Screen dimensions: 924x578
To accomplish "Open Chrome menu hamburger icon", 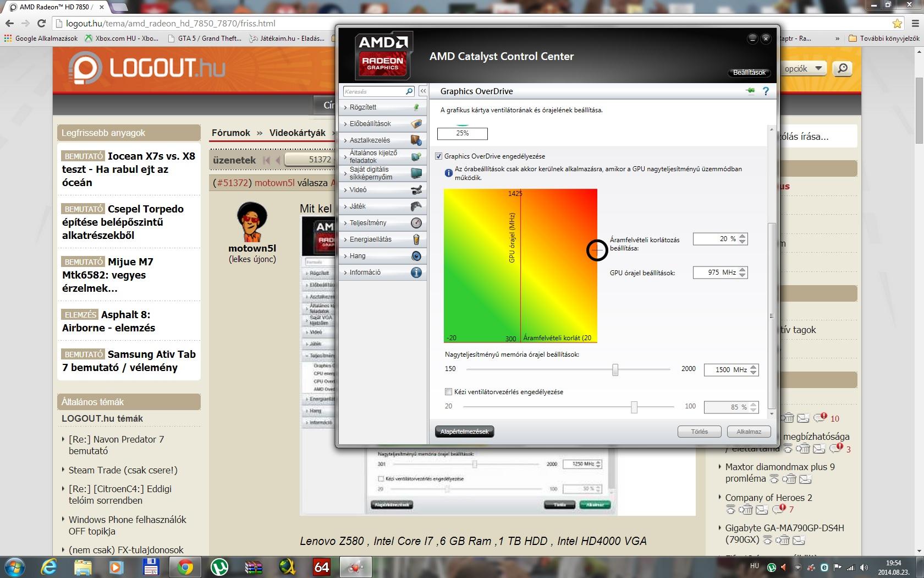I will click(915, 23).
